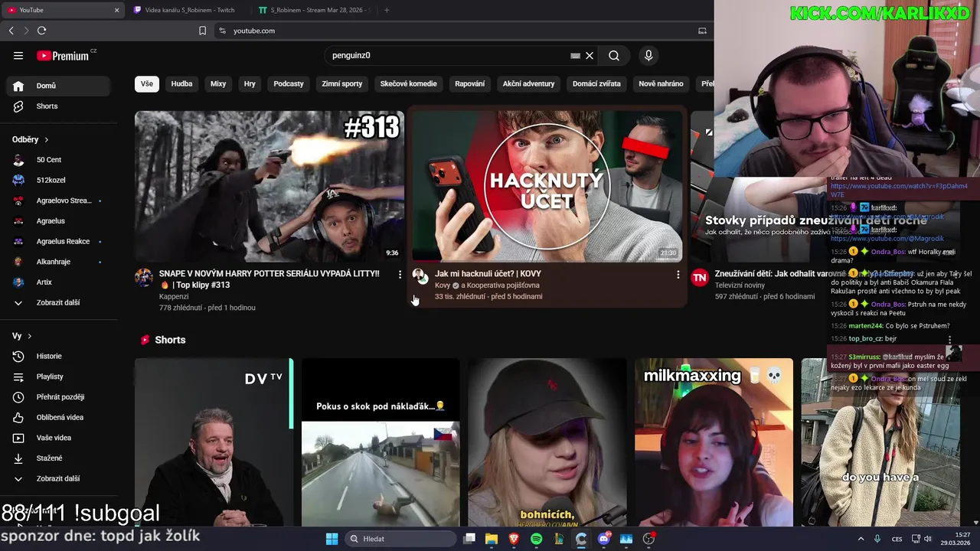Open the Hacknutý účet video thumbnail

tap(547, 187)
